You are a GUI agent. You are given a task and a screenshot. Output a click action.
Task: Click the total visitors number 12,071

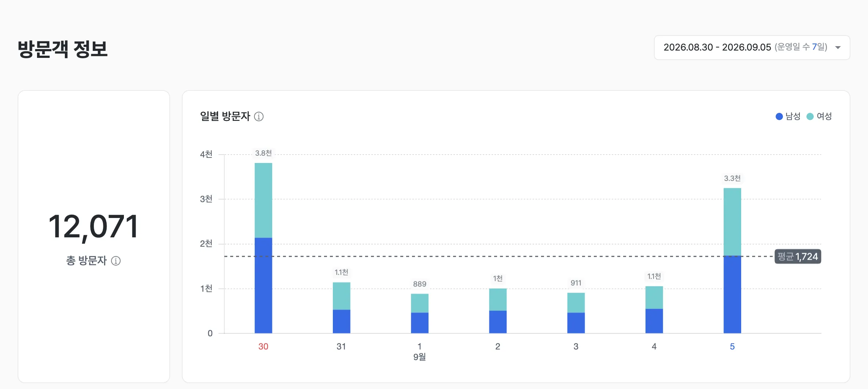point(93,227)
